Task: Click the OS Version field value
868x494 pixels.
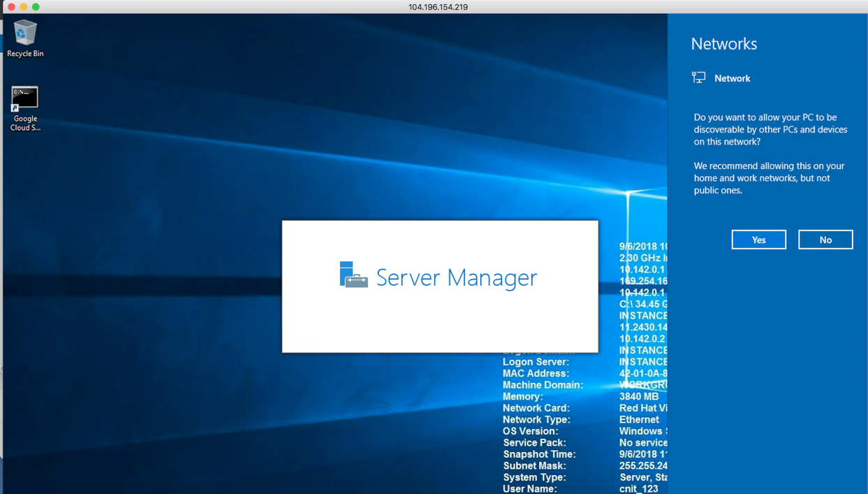Action: pos(641,431)
